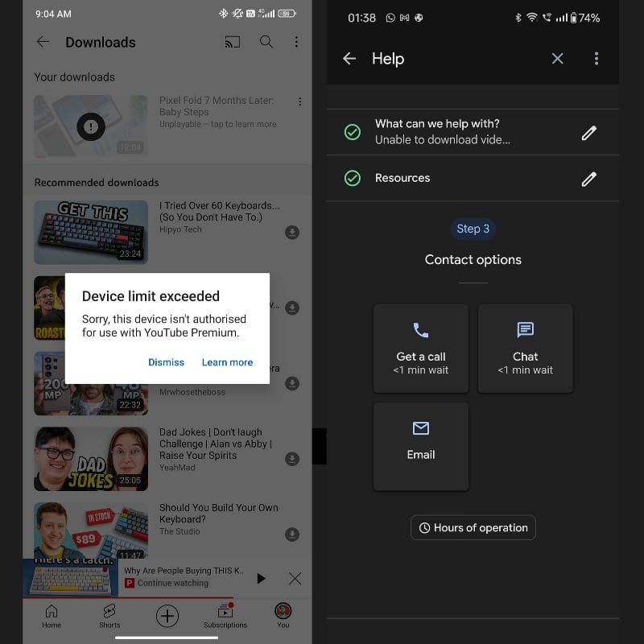644x644 pixels.
Task: Tap download icon beside the Roast video
Action: pos(292,308)
